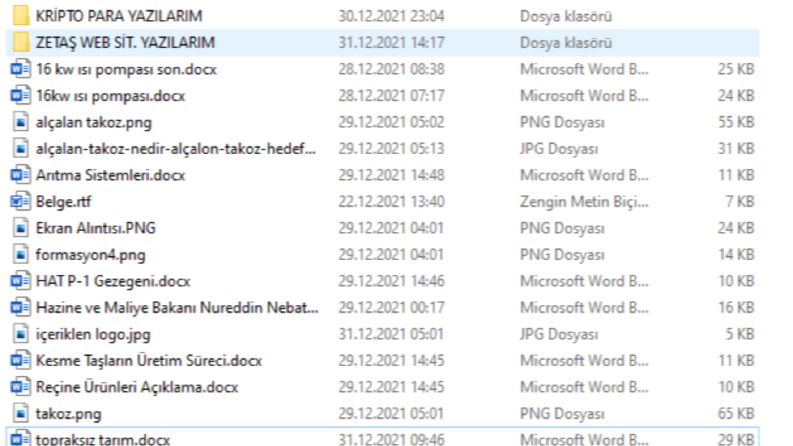Select file 16kw ısı pompası.docx

tap(111, 96)
